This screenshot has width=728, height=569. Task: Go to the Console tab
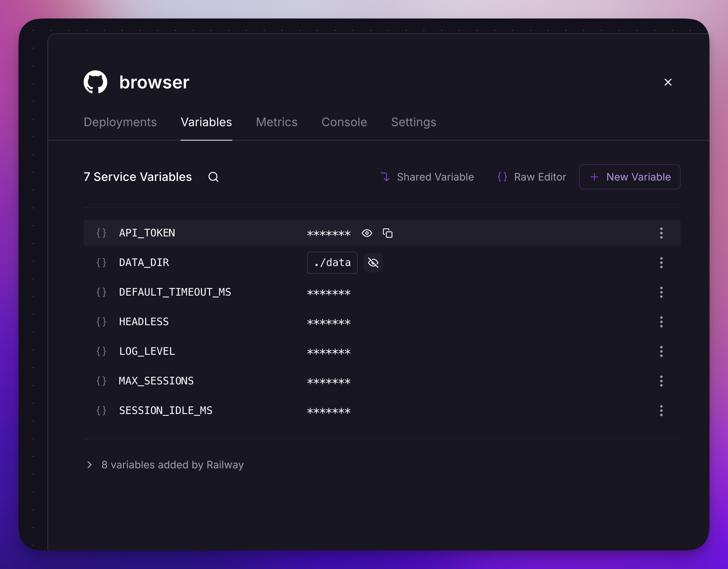[x=344, y=122]
